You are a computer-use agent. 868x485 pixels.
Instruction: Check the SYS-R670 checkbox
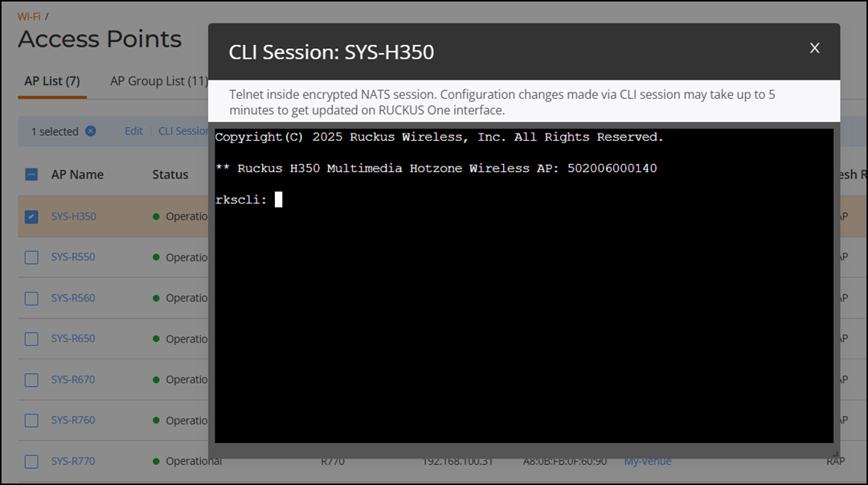[31, 380]
